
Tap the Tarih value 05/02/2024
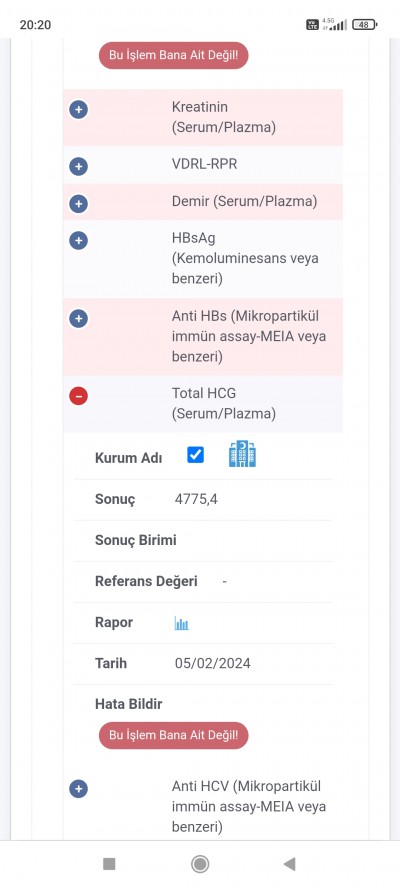pos(212,663)
